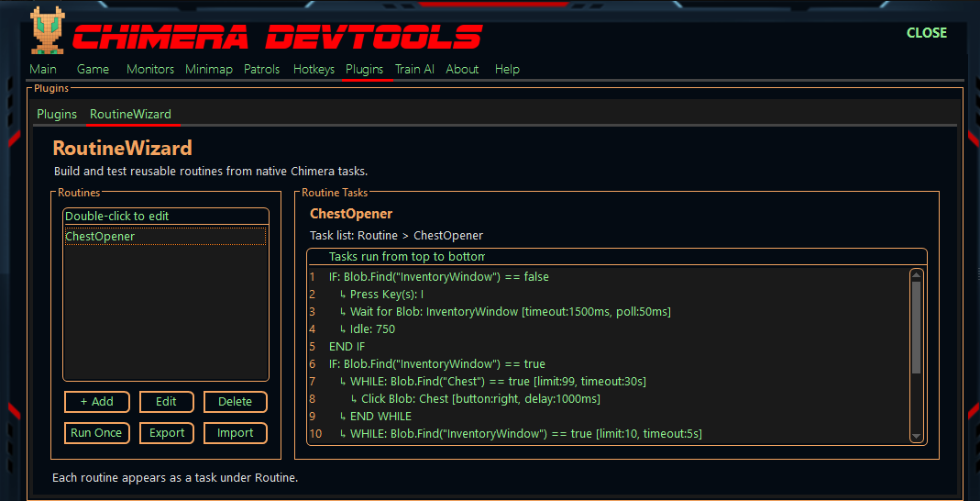This screenshot has width=980, height=501.
Task: Click the task list scroll down arrow
Action: pyautogui.click(x=916, y=436)
